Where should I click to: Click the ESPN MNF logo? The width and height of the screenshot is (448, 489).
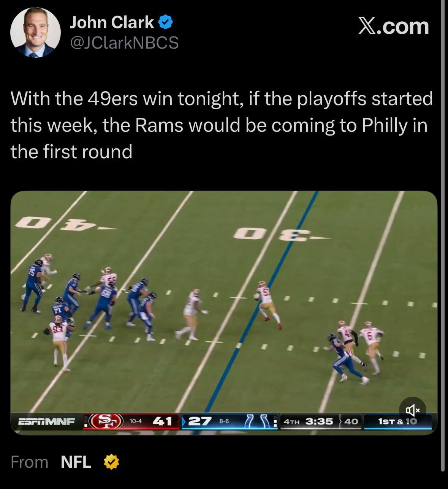[x=47, y=421]
